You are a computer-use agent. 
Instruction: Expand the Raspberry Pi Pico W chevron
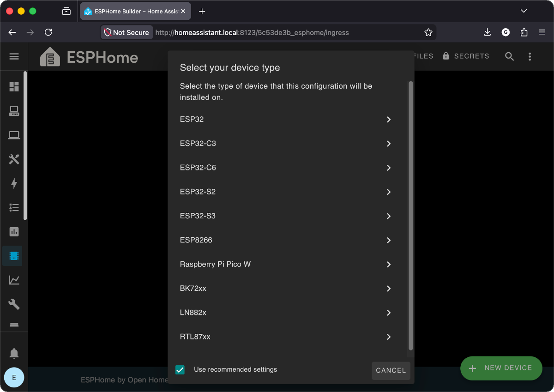pos(389,265)
